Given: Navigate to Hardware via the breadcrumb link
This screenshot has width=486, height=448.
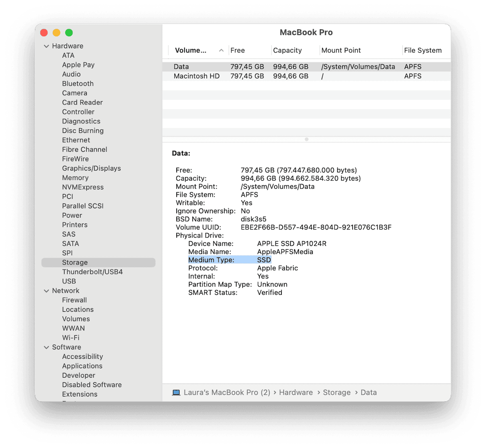Looking at the screenshot, I should point(296,392).
